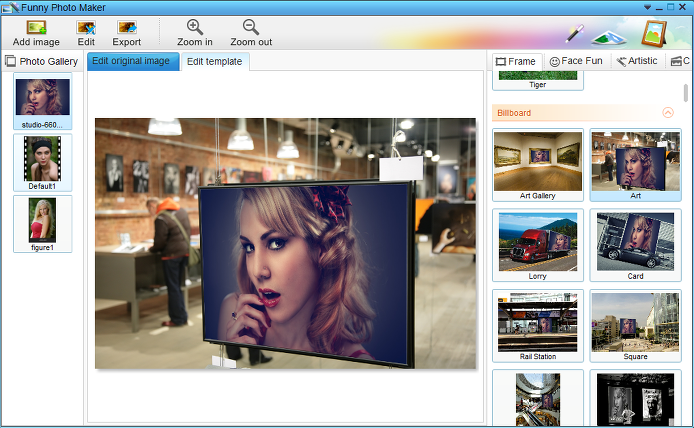Open the Face Fun tab
This screenshot has width=694, height=428.
[x=576, y=61]
